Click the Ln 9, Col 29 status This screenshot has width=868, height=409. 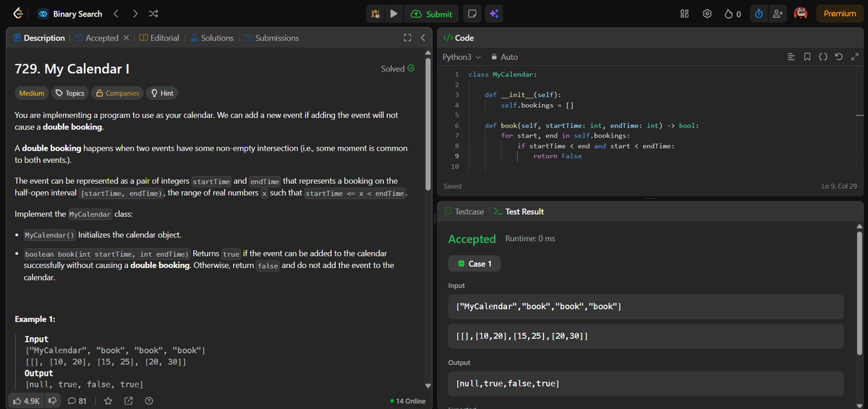[839, 186]
